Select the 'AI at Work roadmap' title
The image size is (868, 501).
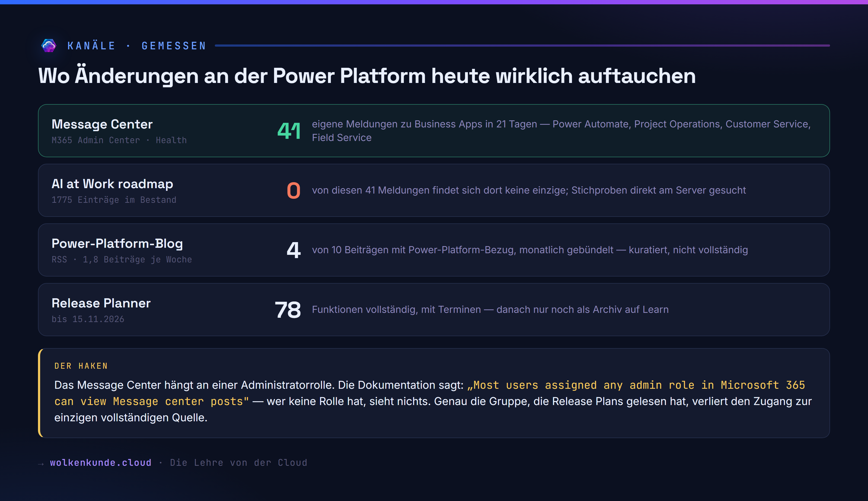click(112, 184)
